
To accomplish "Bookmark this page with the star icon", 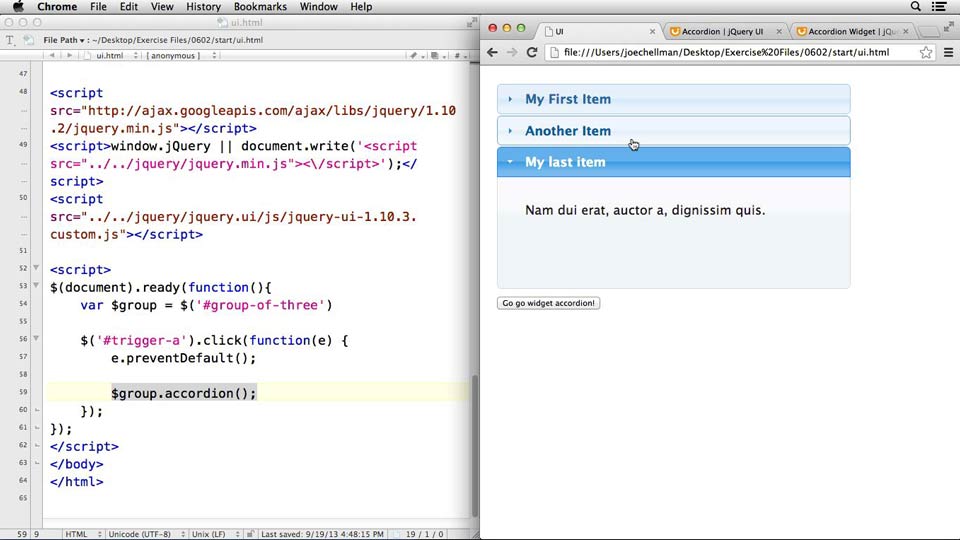I will (x=926, y=52).
